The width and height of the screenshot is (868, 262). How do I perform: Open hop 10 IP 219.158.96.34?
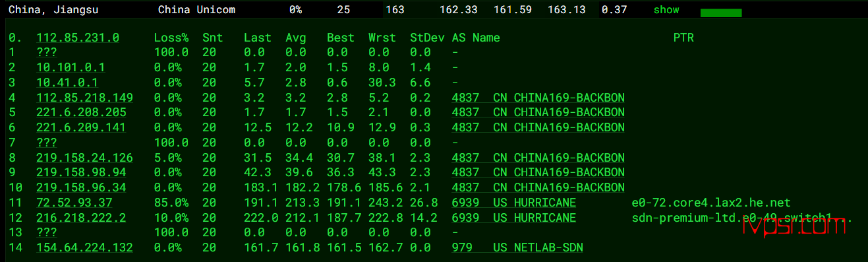coord(81,187)
